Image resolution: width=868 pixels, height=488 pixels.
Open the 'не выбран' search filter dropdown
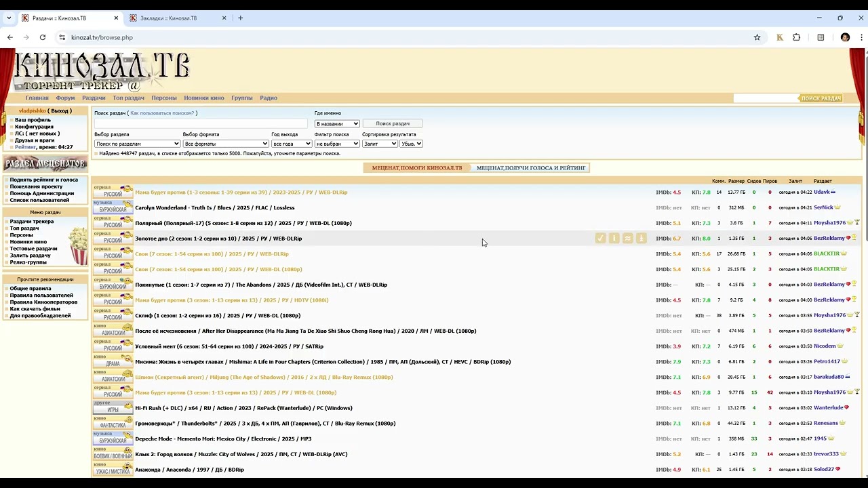tap(337, 144)
